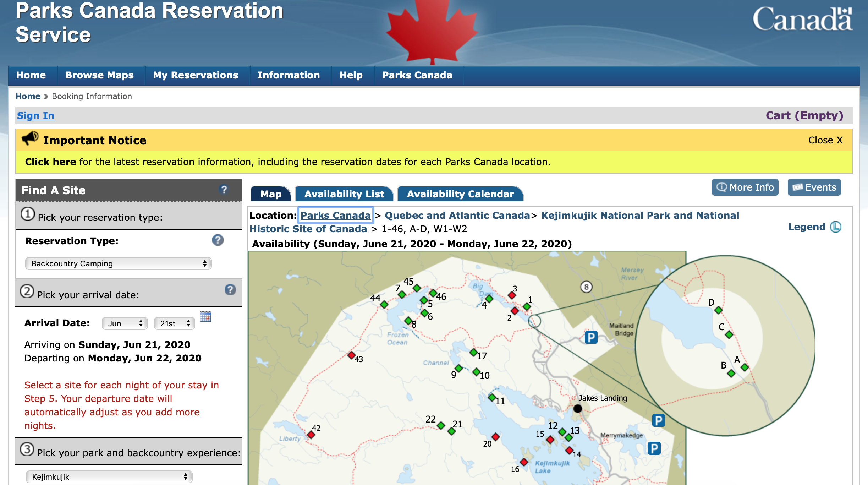This screenshot has height=485, width=868.
Task: Close the Important Notice banner
Action: [825, 140]
